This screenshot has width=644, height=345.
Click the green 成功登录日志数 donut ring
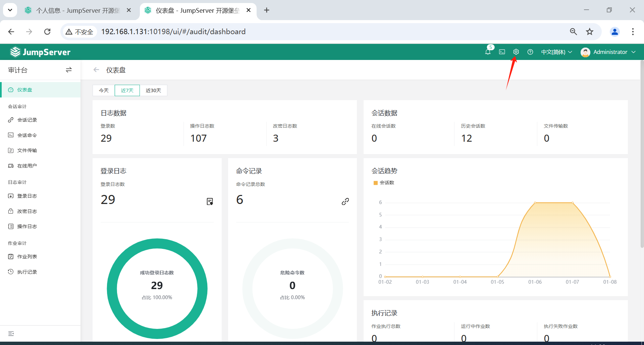tap(157, 244)
